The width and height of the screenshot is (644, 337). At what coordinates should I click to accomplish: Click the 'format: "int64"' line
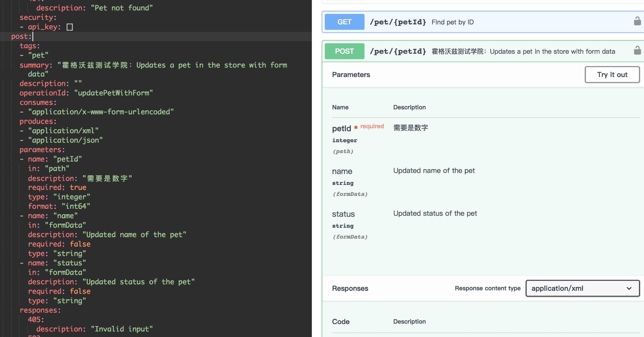click(59, 206)
